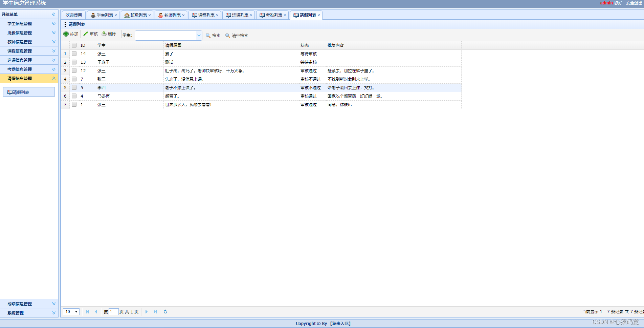This screenshot has width=644, height=328.
Task: Click the Search (搜索) magnifier button
Action: [213, 36]
